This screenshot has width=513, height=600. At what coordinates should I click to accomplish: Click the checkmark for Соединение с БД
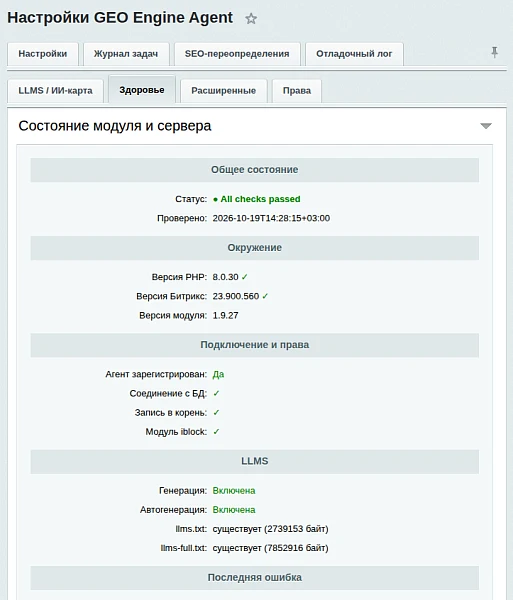tap(216, 393)
